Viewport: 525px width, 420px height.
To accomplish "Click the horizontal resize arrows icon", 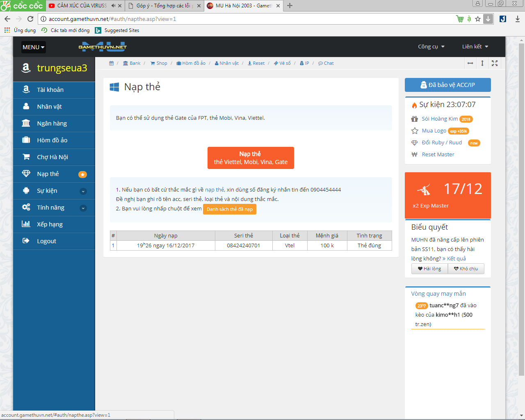I will click(470, 63).
